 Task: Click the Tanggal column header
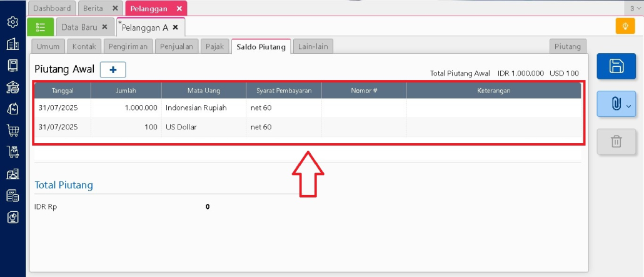[x=63, y=91]
